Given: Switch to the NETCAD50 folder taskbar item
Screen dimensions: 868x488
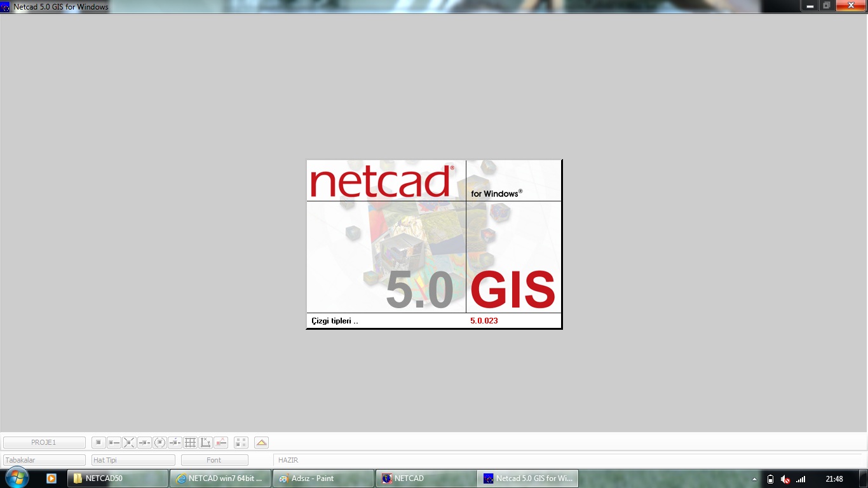Looking at the screenshot, I should coord(118,478).
